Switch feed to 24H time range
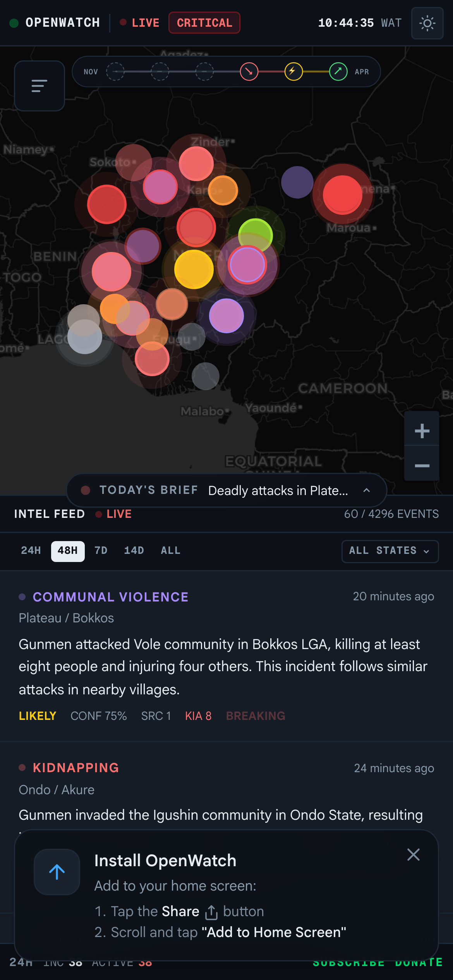Screen dimensions: 453x980 31,550
